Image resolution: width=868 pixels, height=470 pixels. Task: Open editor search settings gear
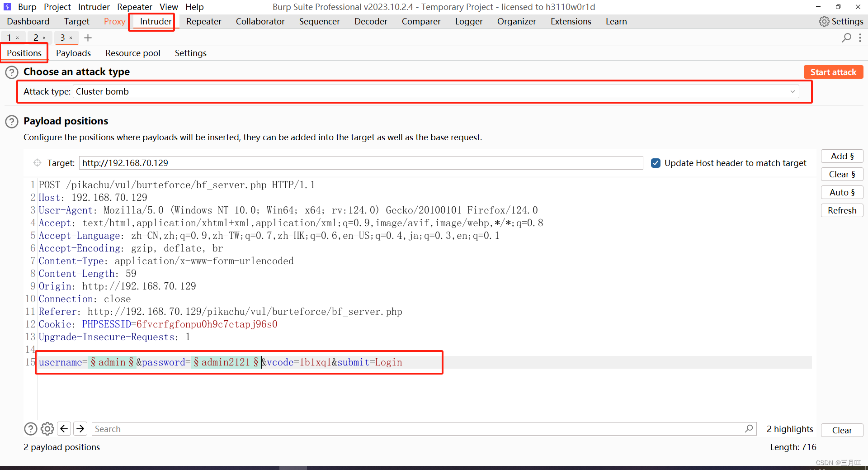[x=47, y=429]
